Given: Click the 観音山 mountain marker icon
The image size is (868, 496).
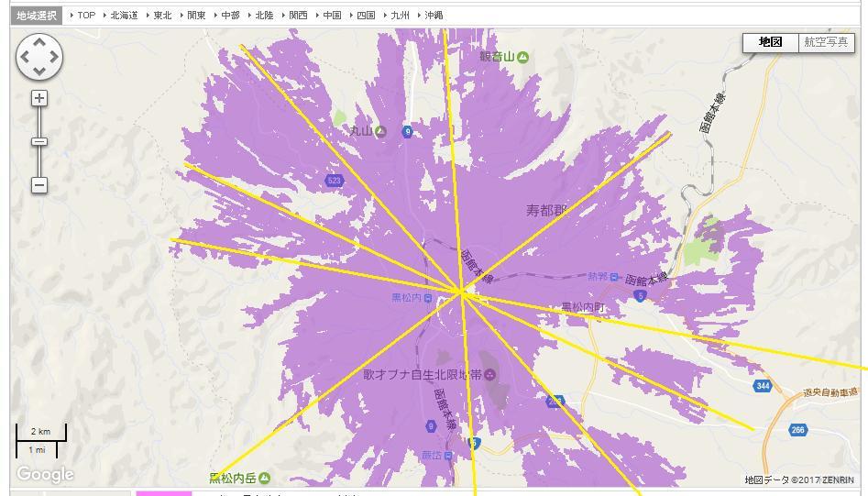Looking at the screenshot, I should pyautogui.click(x=523, y=57).
